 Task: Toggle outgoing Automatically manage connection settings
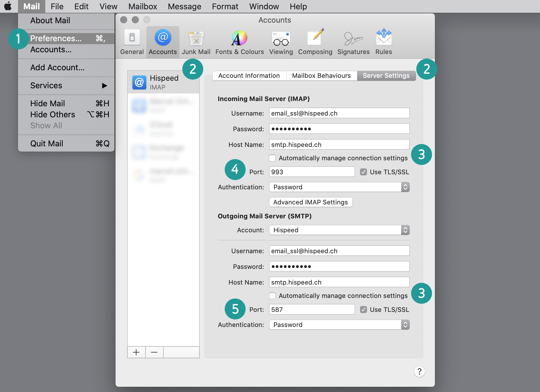coord(272,296)
